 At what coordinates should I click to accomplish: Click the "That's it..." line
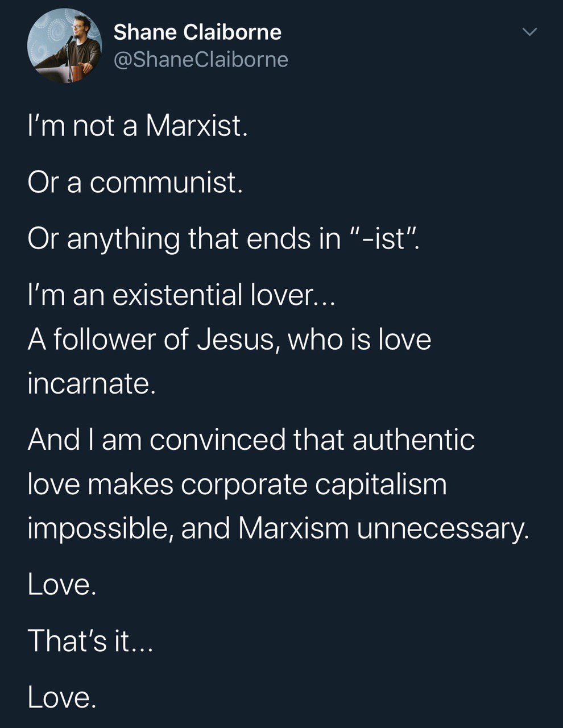[90, 641]
